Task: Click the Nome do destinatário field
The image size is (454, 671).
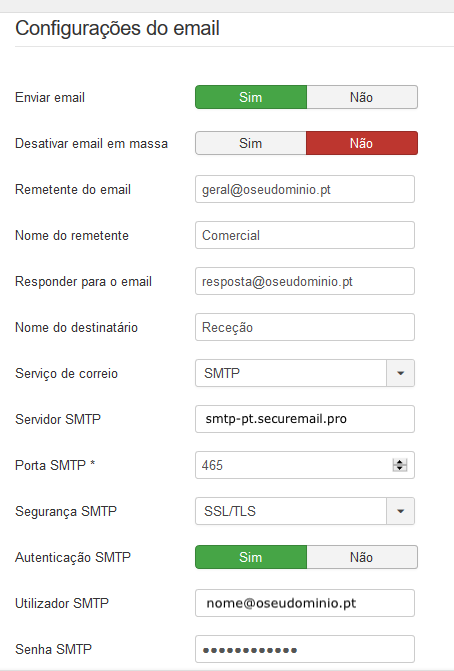Action: [x=305, y=327]
